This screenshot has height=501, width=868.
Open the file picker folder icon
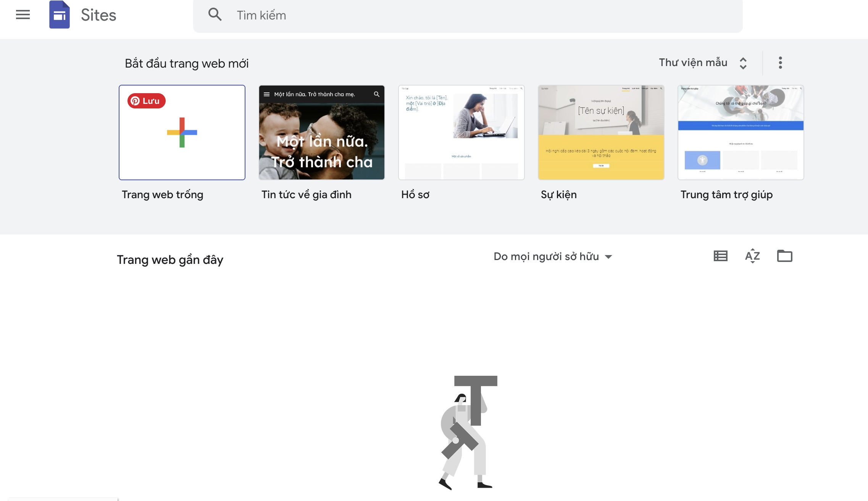click(x=785, y=256)
